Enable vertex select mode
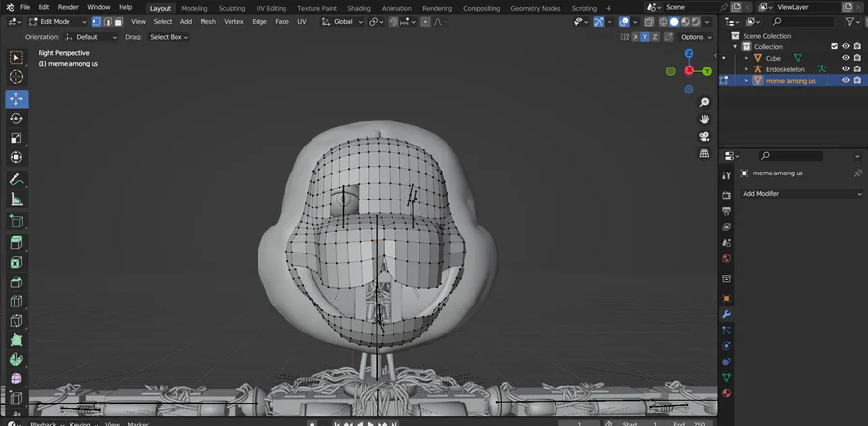868x426 pixels. click(96, 22)
